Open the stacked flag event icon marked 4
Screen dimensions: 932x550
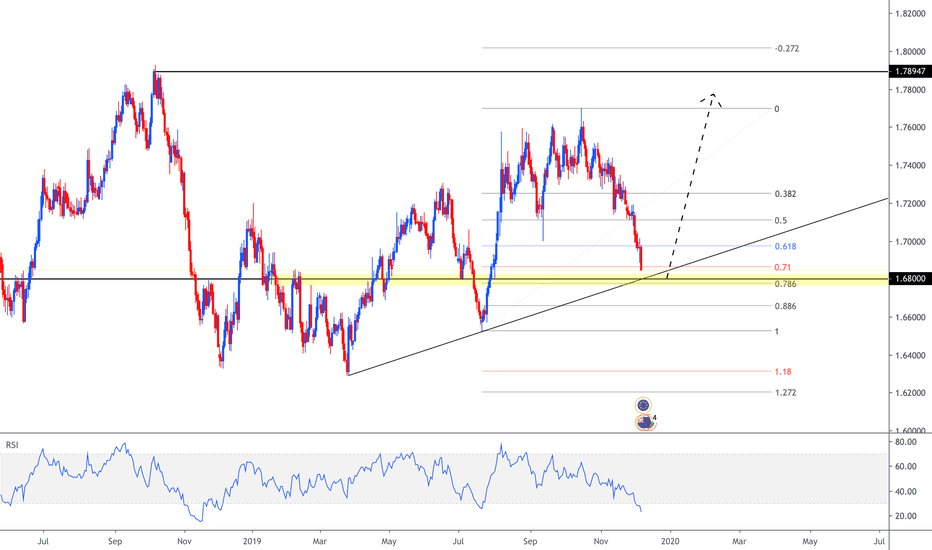tap(646, 422)
